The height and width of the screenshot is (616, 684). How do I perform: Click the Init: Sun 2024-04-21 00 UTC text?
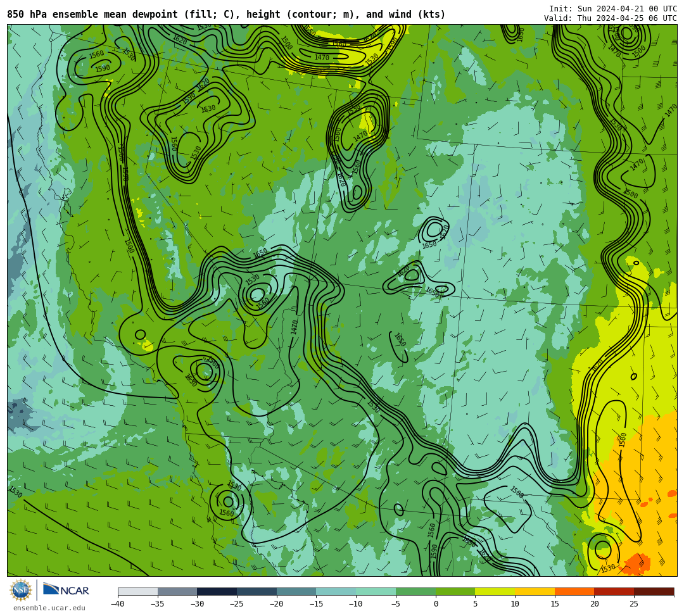coord(613,9)
